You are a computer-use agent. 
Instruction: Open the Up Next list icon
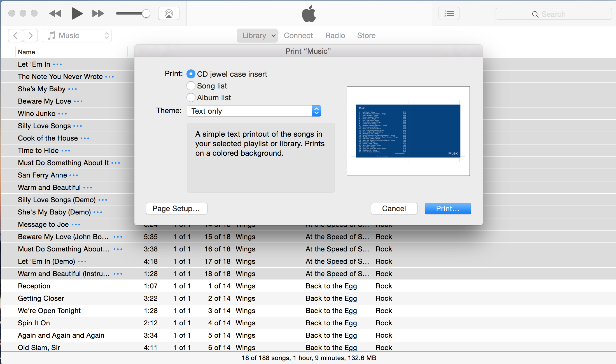tap(449, 13)
